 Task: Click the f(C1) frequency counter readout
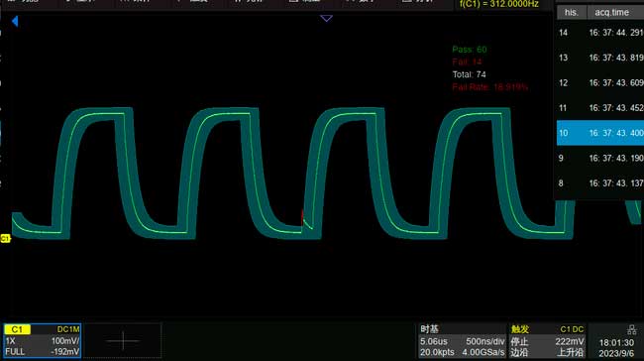[x=498, y=4]
